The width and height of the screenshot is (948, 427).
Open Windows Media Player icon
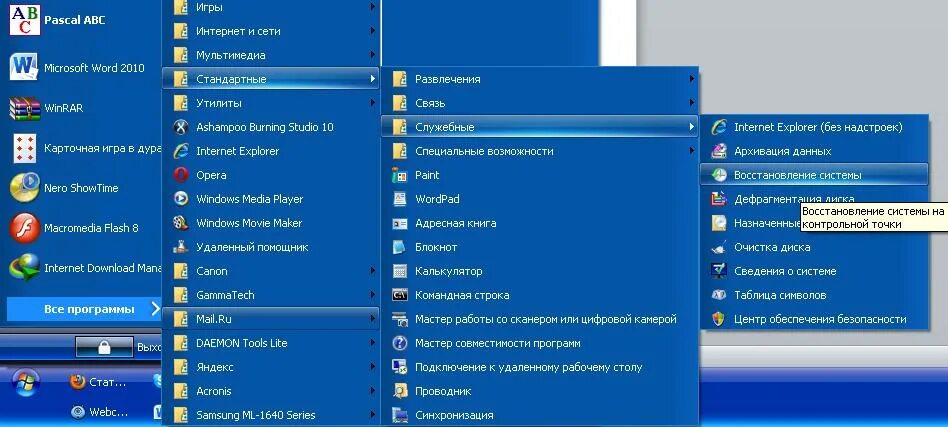[180, 199]
